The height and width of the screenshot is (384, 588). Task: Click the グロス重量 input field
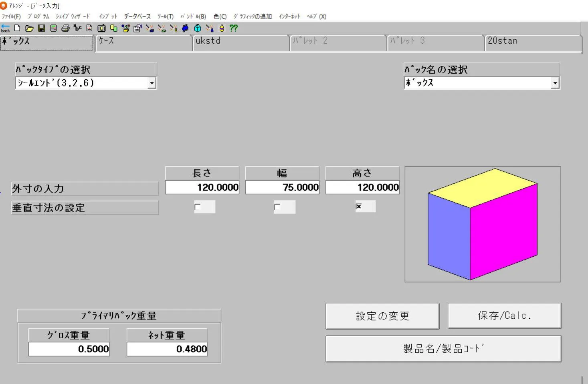[x=69, y=349]
